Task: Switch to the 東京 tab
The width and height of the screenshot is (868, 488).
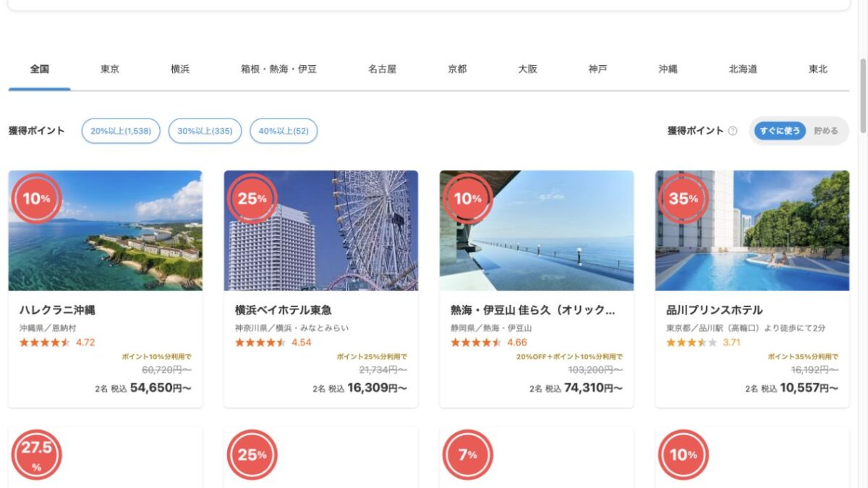Action: (110, 69)
